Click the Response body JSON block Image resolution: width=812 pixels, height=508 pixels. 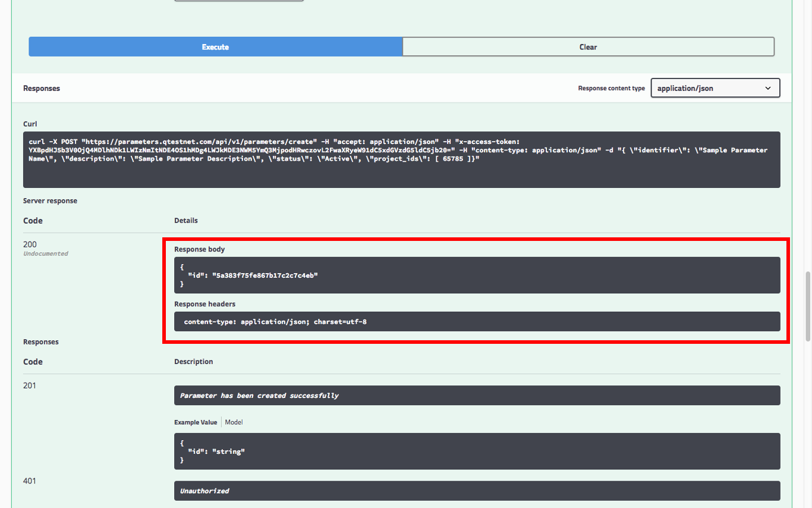[477, 275]
